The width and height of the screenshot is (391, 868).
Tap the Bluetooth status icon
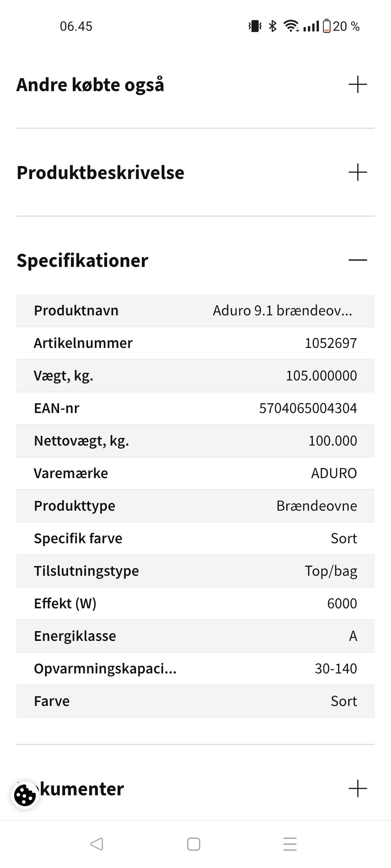[272, 26]
